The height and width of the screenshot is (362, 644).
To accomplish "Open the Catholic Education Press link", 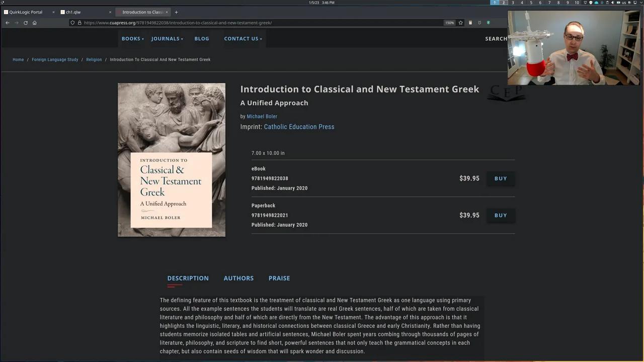I will tap(299, 127).
